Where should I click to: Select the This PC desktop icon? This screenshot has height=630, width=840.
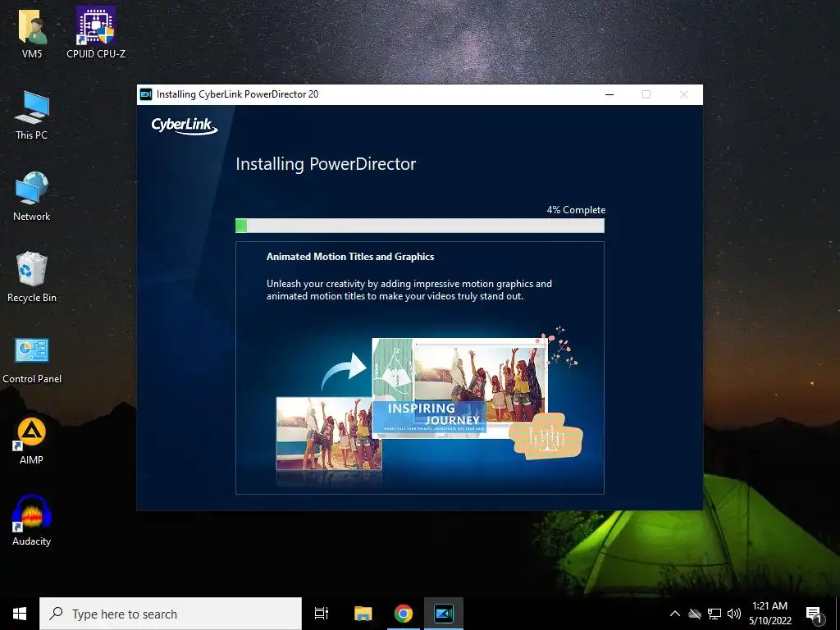coord(32,115)
